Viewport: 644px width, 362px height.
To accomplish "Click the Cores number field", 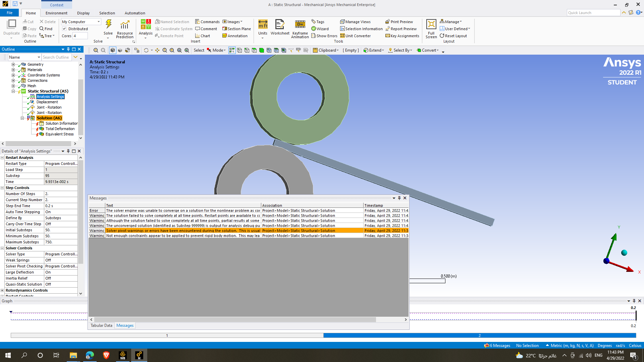I will [80, 36].
